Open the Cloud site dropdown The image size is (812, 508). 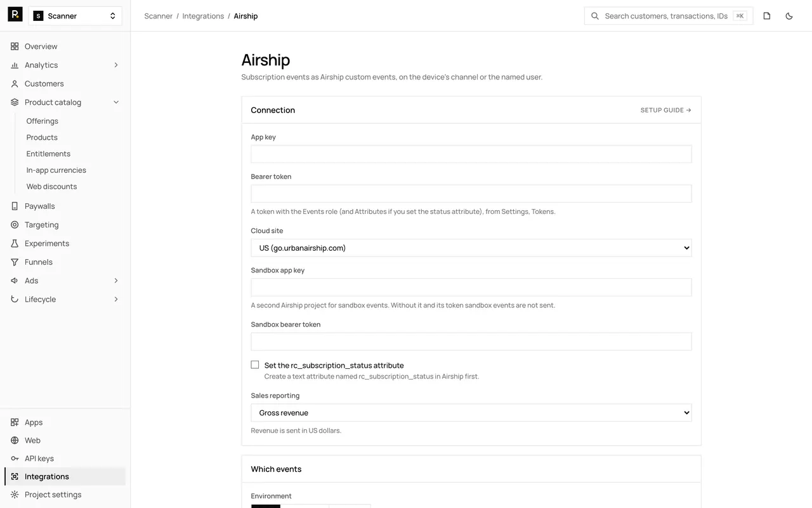[471, 248]
